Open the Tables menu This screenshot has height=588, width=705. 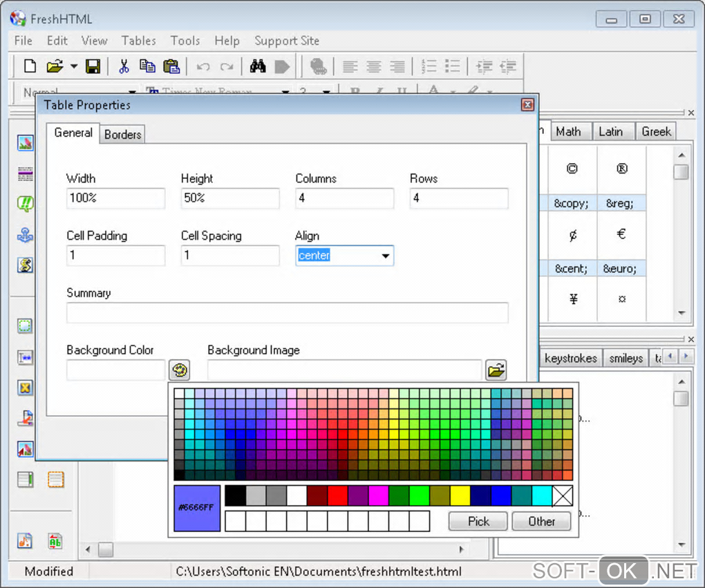tap(138, 41)
